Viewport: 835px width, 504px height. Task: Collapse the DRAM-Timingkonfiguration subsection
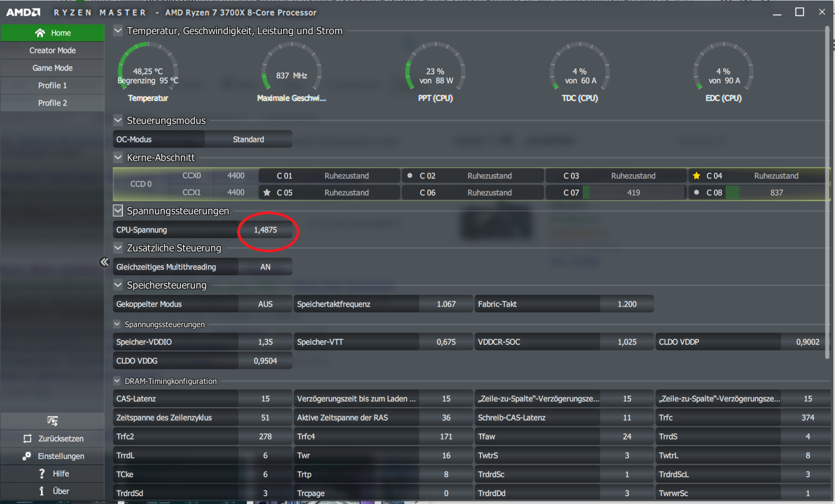tap(117, 381)
